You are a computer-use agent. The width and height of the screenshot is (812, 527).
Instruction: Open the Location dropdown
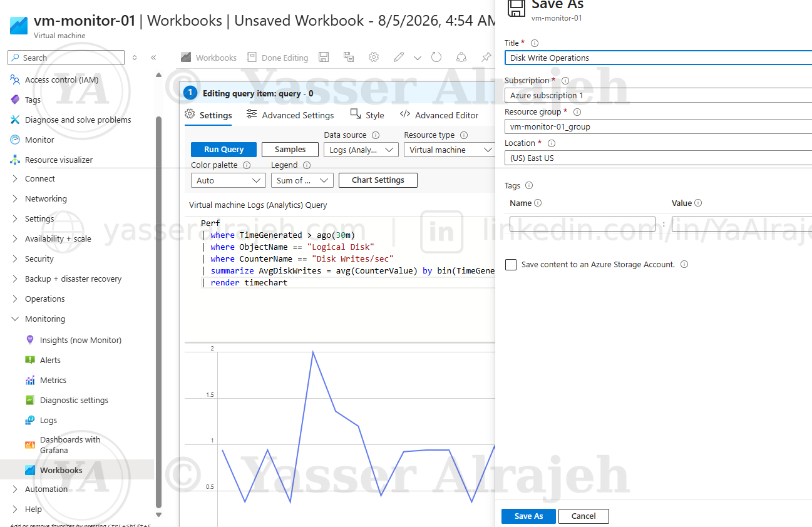coord(658,158)
